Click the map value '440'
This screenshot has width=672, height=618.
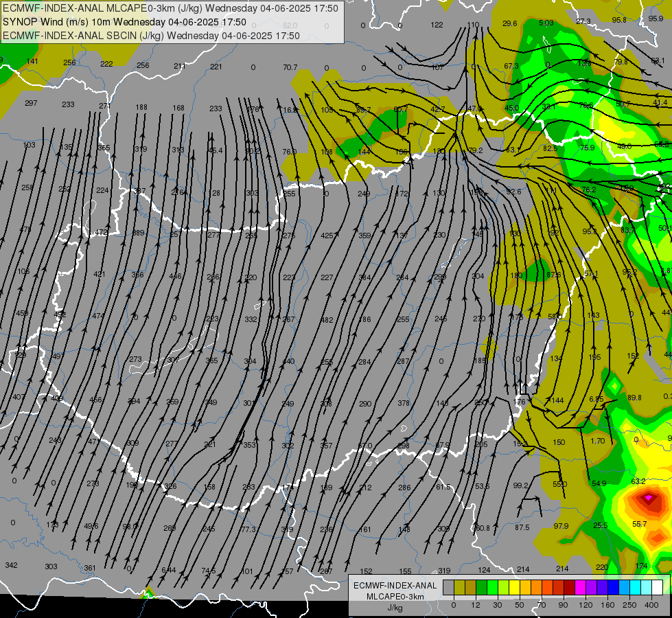(x=288, y=361)
